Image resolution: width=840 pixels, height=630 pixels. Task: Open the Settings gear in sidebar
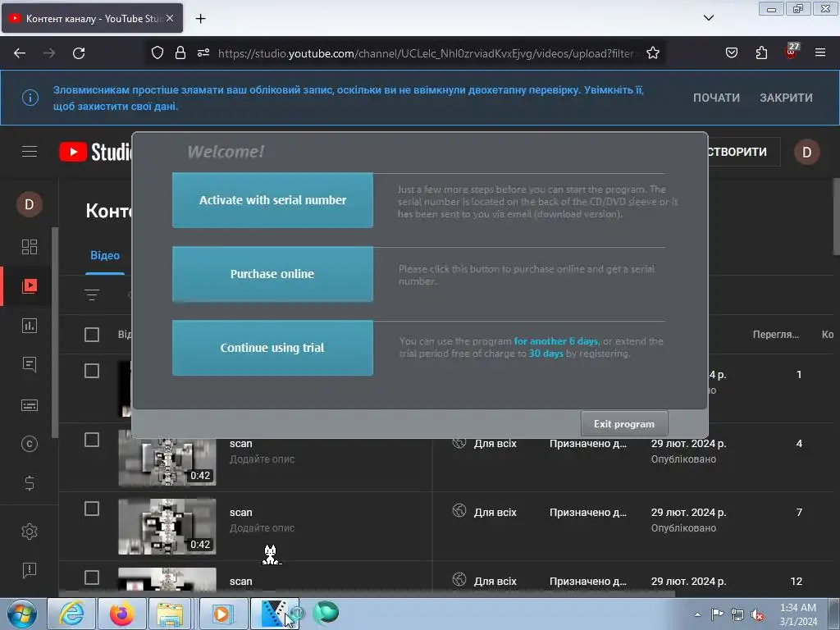(x=30, y=532)
